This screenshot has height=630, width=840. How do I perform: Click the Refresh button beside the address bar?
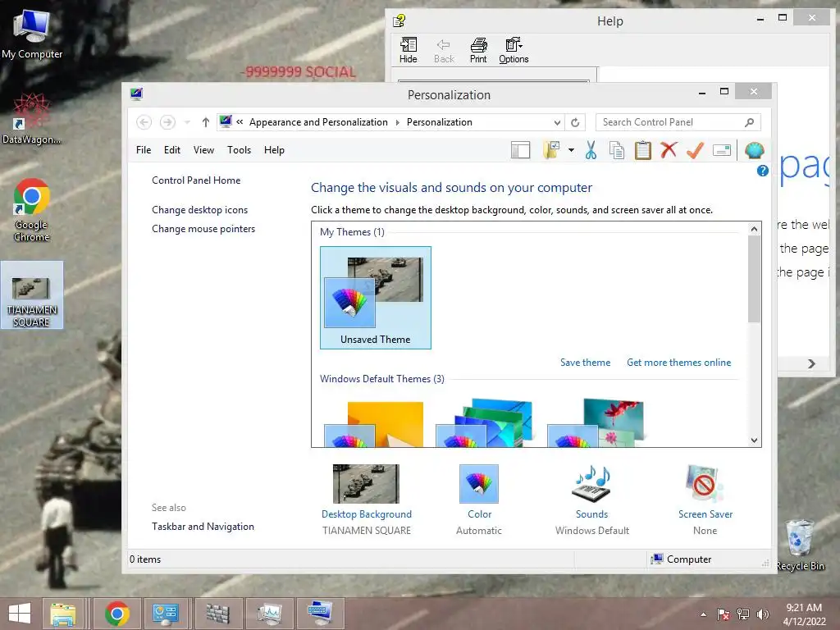point(575,122)
